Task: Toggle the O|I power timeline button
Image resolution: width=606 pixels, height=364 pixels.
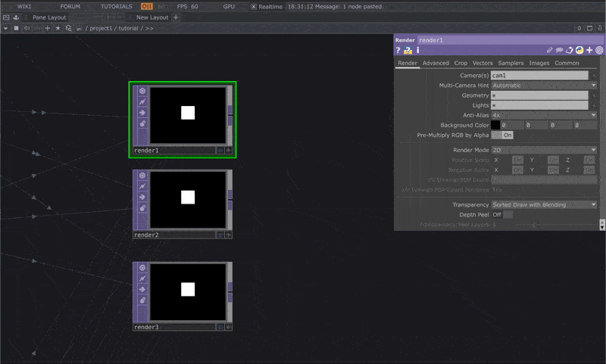Action: pyautogui.click(x=147, y=7)
